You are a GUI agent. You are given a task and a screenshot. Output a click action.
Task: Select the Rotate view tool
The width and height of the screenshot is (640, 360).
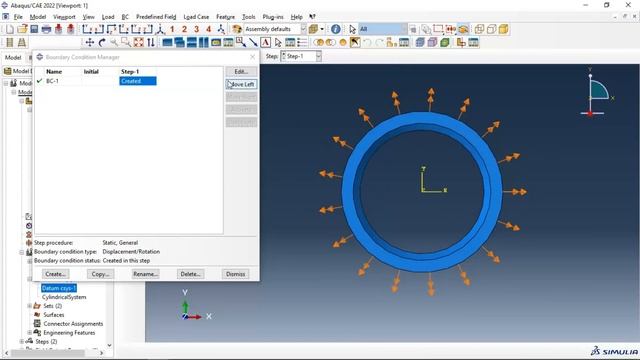(x=102, y=42)
